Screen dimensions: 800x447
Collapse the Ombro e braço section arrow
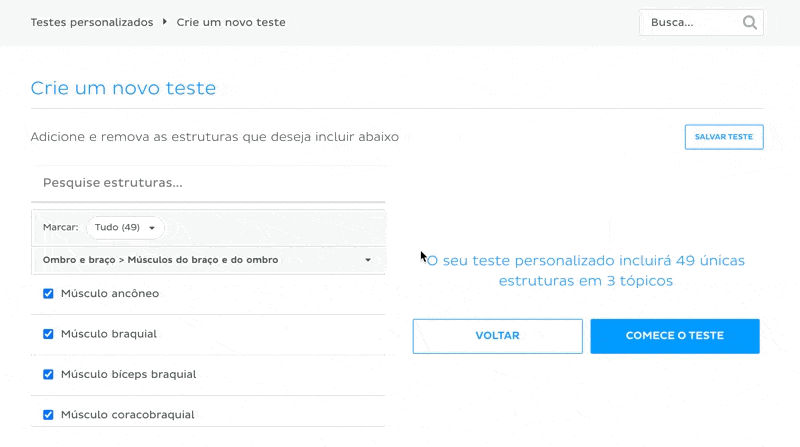pyautogui.click(x=368, y=260)
